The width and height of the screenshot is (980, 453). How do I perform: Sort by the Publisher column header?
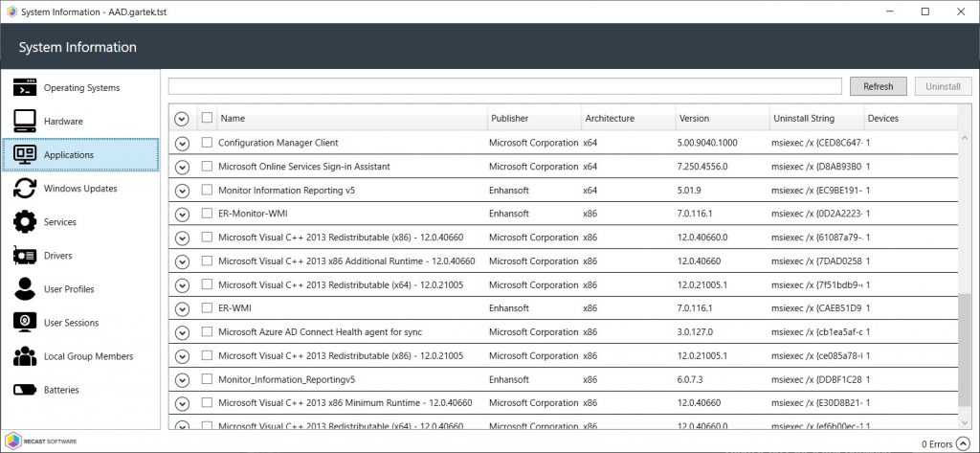[x=534, y=118]
